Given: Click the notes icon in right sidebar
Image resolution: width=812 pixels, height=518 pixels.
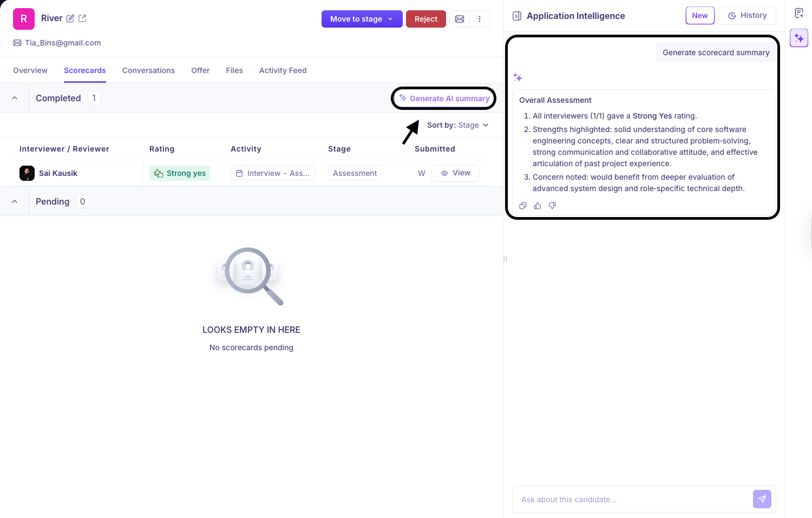Looking at the screenshot, I should coord(799,14).
